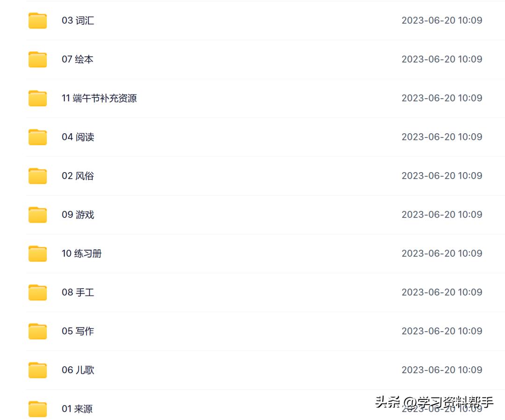The height and width of the screenshot is (420, 505).
Task: Click the 10 练习册 folder name
Action: point(82,254)
